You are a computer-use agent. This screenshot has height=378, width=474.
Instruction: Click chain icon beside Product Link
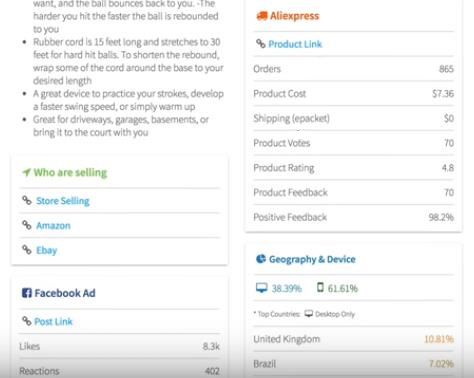260,43
